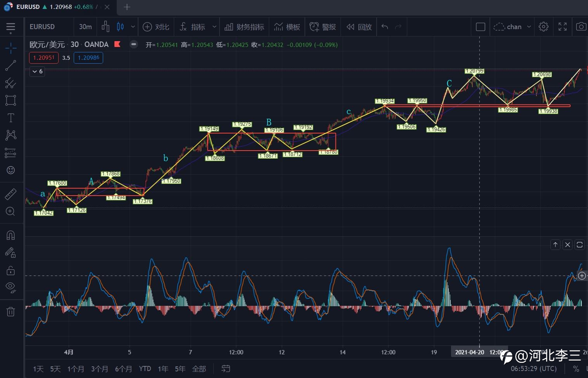Image resolution: width=588 pixels, height=378 pixels.
Task: Click the red flag next to OANDA
Action: [x=117, y=44]
